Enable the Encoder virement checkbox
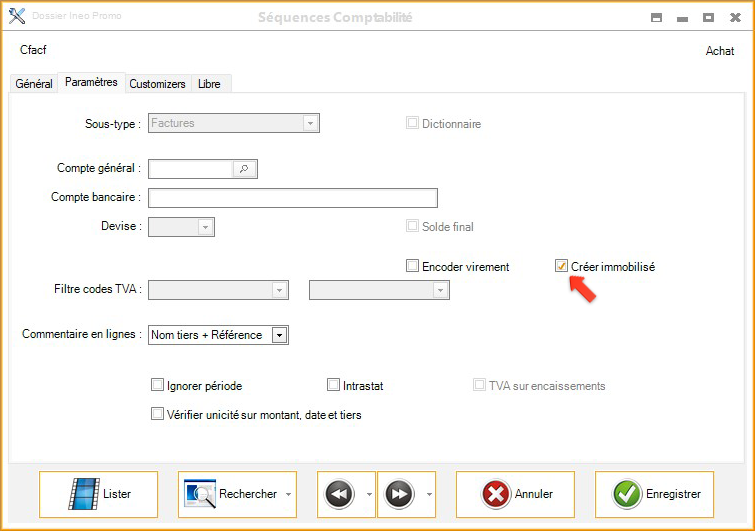This screenshot has width=755, height=531. [x=412, y=266]
